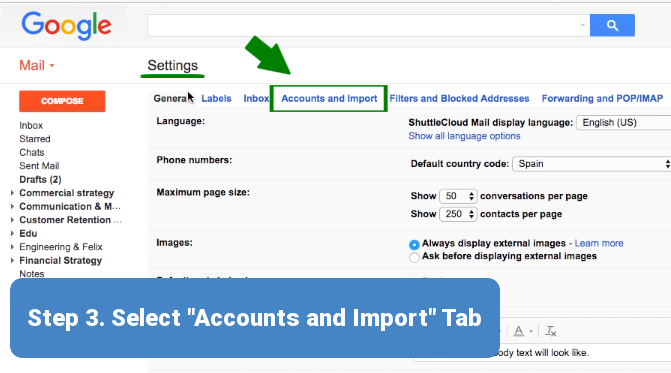Image resolution: width=671 pixels, height=373 pixels.
Task: Select Ask before displaying external images
Action: coord(414,258)
